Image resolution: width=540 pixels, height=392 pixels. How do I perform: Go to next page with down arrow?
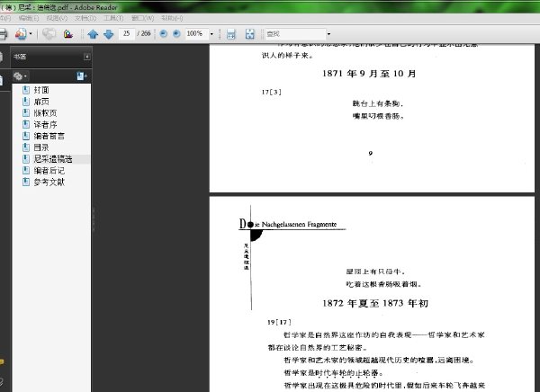[109, 34]
